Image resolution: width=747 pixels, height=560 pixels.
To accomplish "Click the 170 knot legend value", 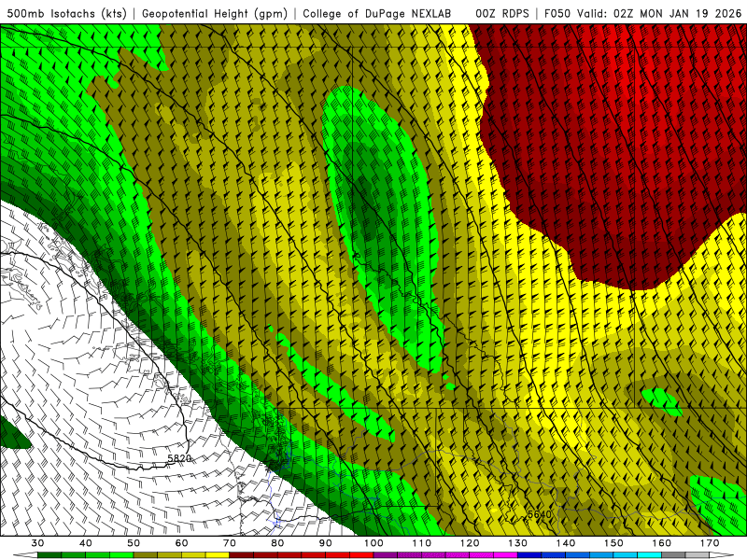I will click(710, 543).
